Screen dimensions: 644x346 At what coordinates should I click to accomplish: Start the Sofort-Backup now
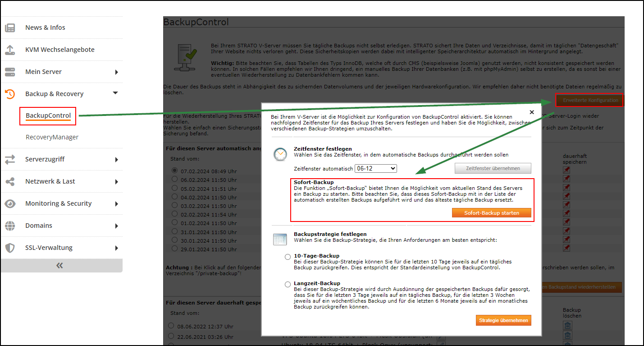pyautogui.click(x=491, y=213)
